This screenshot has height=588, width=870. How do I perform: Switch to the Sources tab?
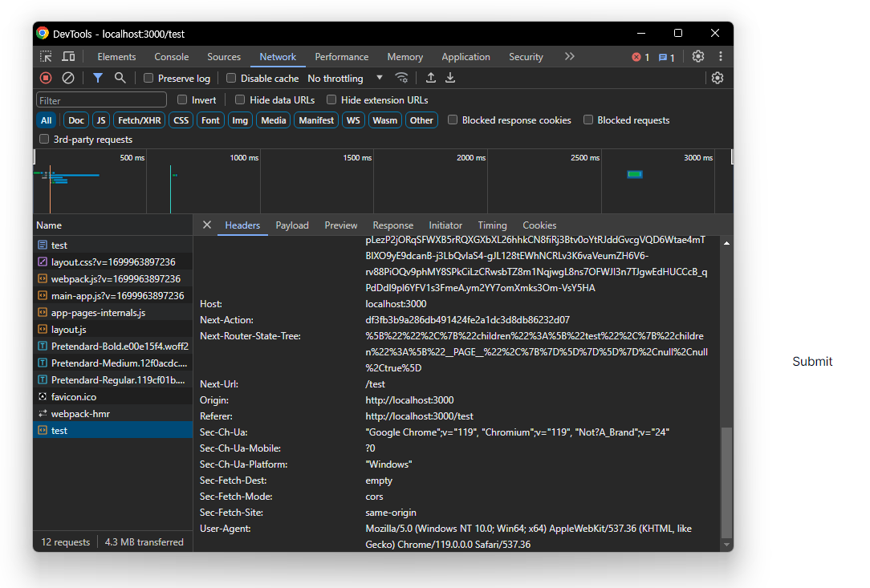point(224,57)
